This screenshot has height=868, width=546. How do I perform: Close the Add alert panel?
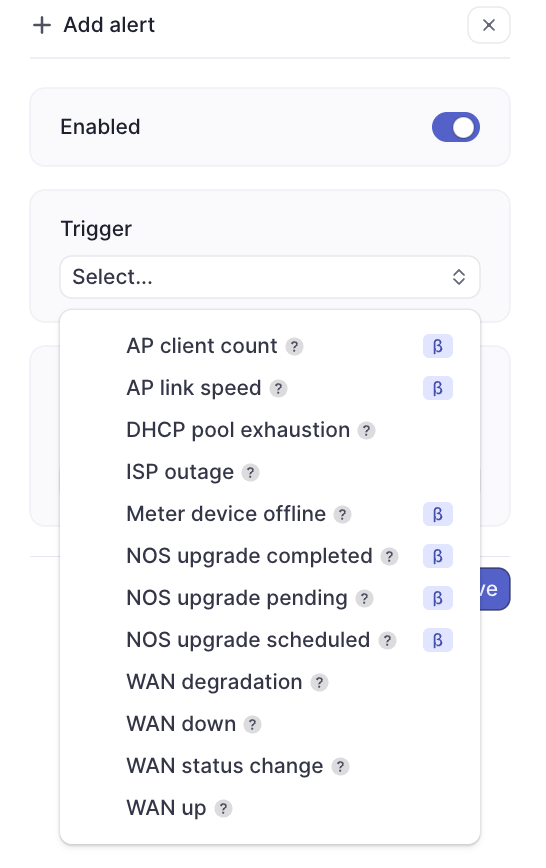489,25
